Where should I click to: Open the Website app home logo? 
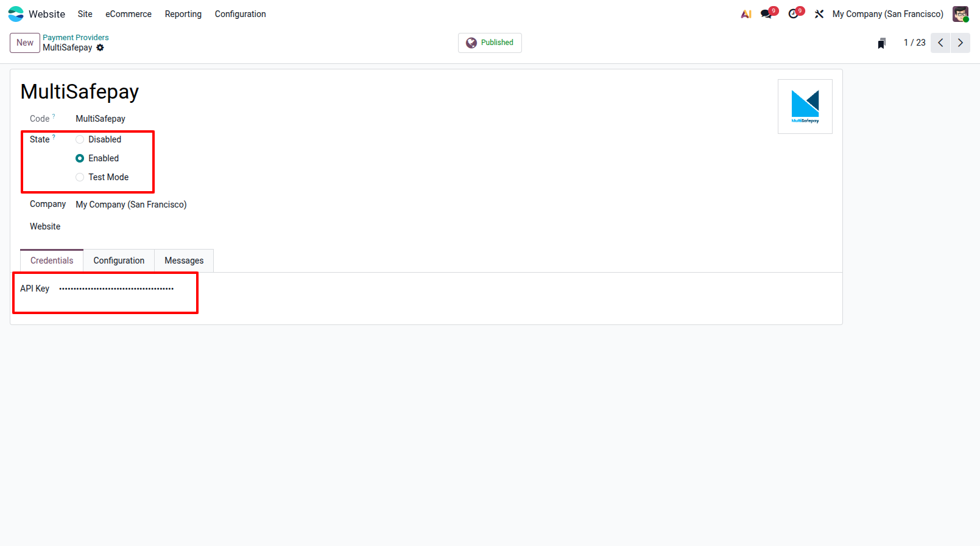(16, 14)
